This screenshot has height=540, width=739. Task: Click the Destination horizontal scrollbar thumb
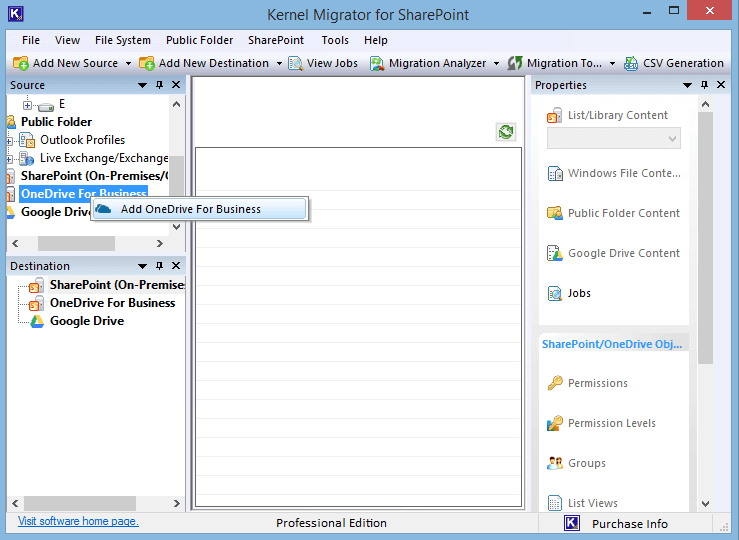80,503
